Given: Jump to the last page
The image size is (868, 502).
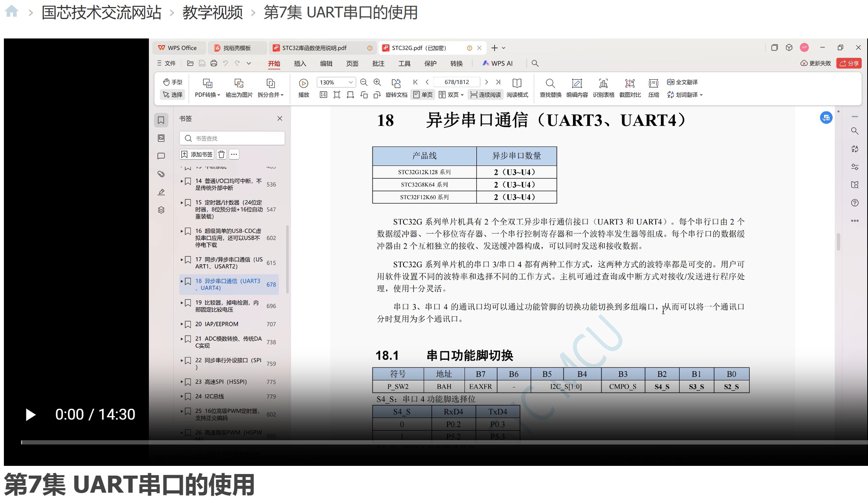Looking at the screenshot, I should (498, 82).
